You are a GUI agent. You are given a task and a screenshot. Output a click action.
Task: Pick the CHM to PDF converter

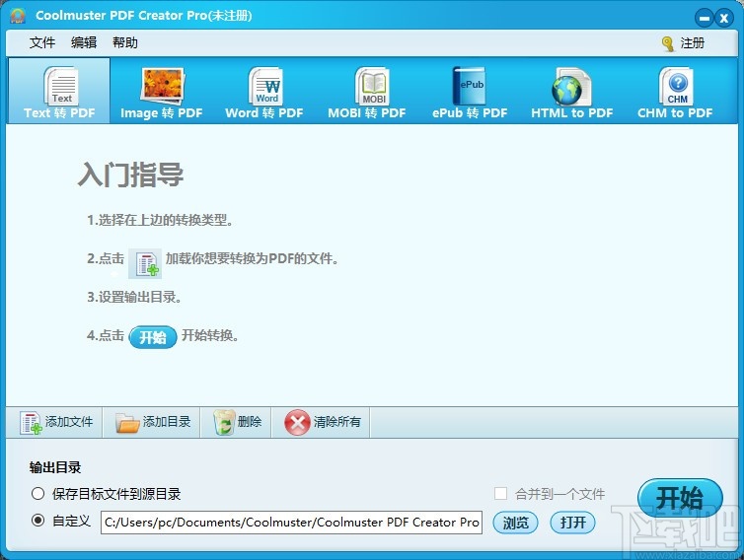(x=675, y=91)
